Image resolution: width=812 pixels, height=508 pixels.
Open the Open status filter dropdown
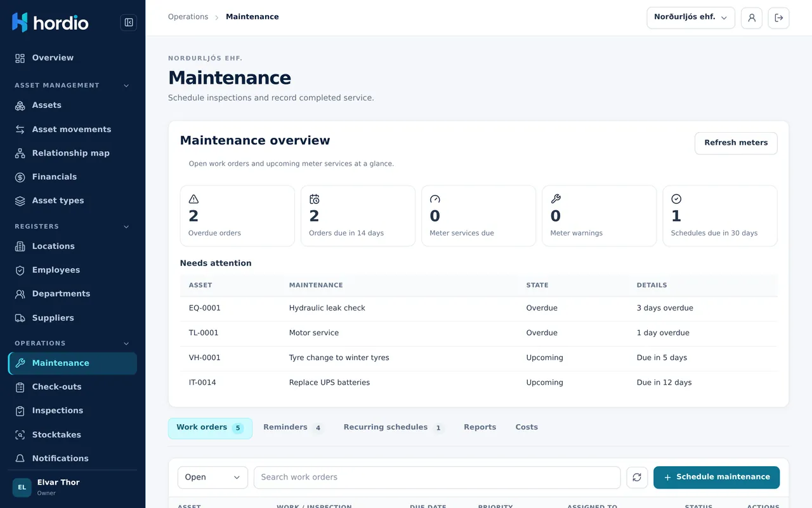[x=213, y=478]
